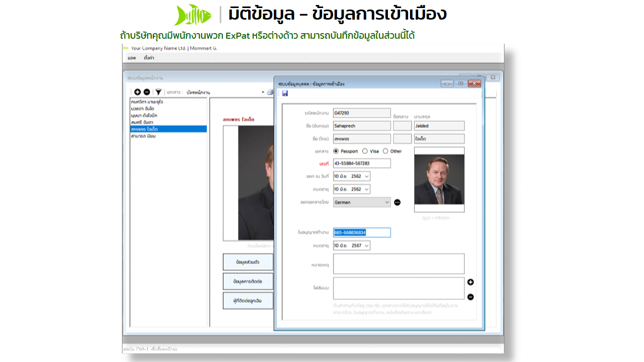The image size is (644, 362).
Task: Remove an attachment with the minus icon
Action: click(470, 297)
